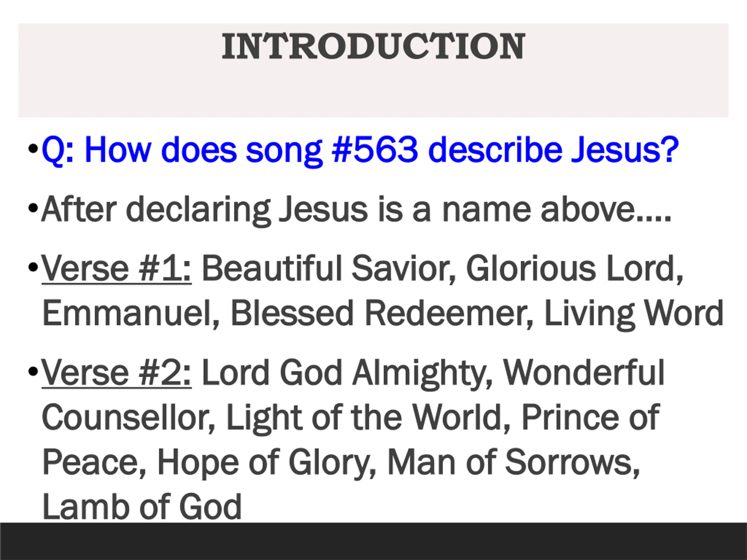Select the underlined Verse #2 label
The image size is (747, 560).
pos(116,373)
